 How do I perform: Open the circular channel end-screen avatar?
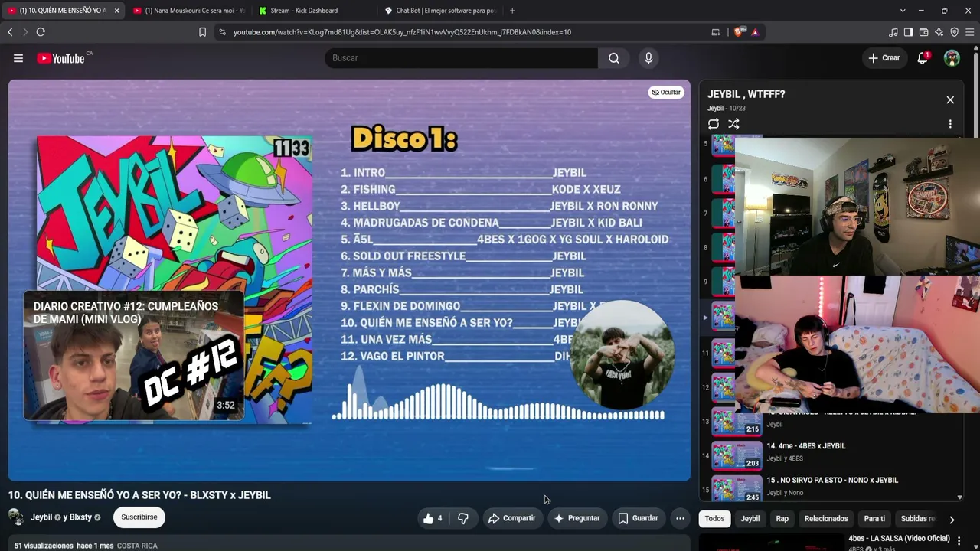tap(622, 354)
